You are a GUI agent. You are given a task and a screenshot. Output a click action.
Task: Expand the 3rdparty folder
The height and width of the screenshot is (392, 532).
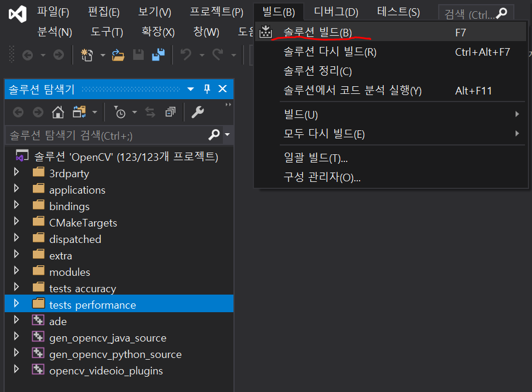coord(16,172)
